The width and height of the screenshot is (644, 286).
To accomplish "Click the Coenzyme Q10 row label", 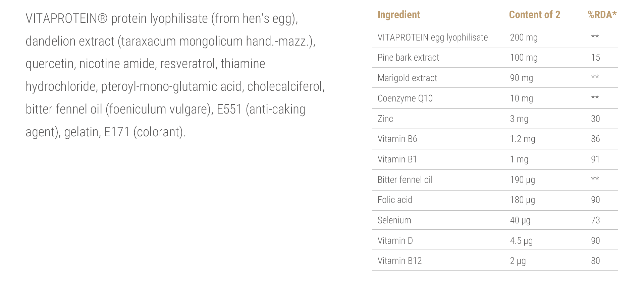I will 405,98.
